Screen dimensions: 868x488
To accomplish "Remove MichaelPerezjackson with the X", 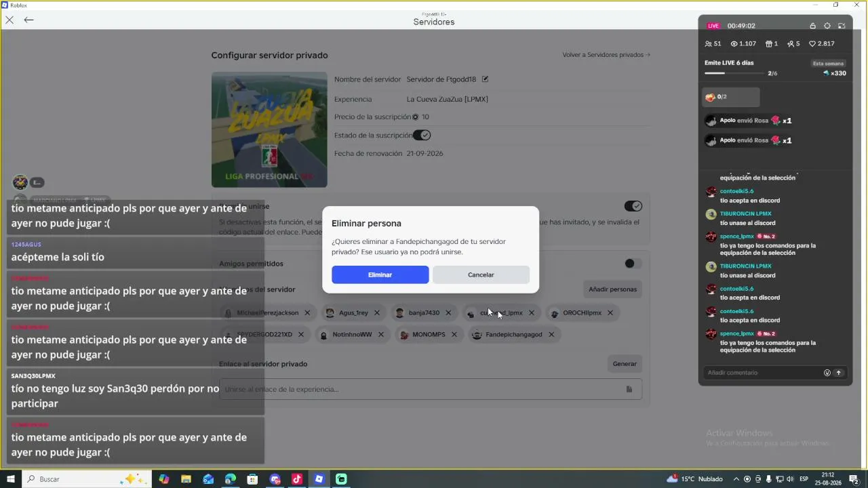I will pyautogui.click(x=307, y=313).
